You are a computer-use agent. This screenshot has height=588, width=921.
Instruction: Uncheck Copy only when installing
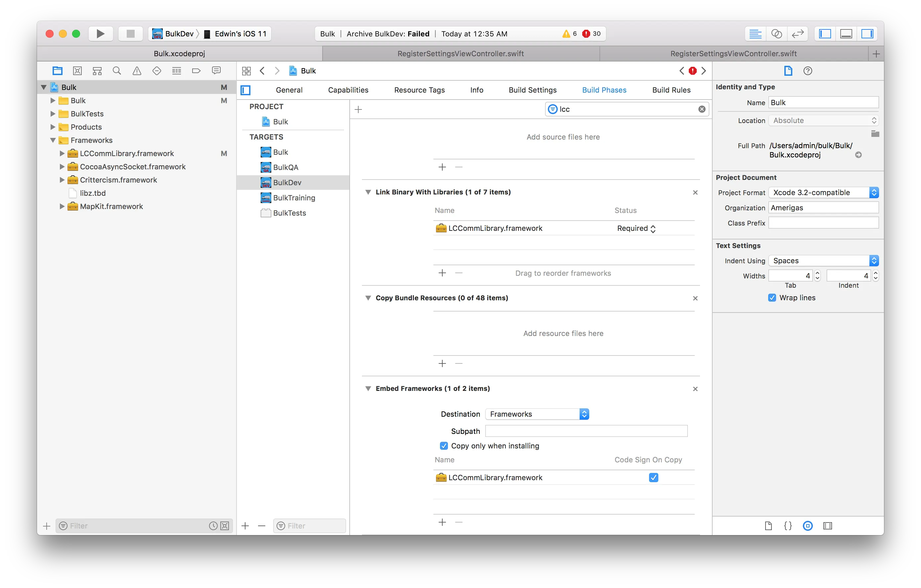tap(444, 446)
